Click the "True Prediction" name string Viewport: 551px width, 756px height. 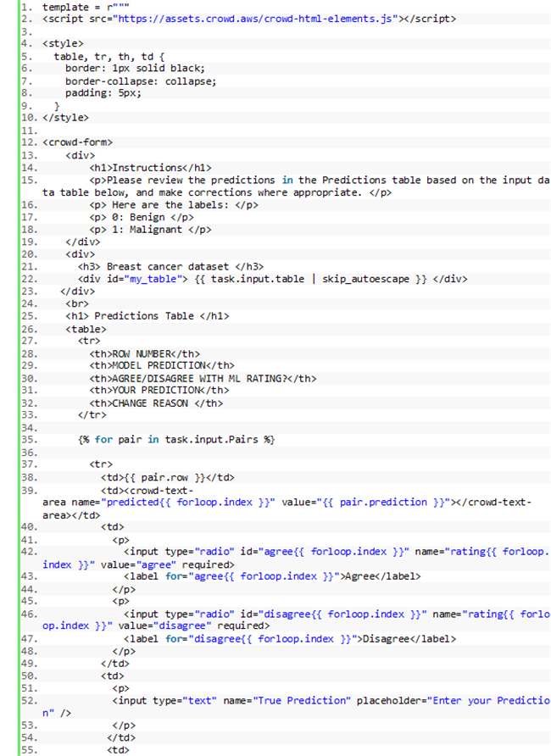(x=302, y=701)
